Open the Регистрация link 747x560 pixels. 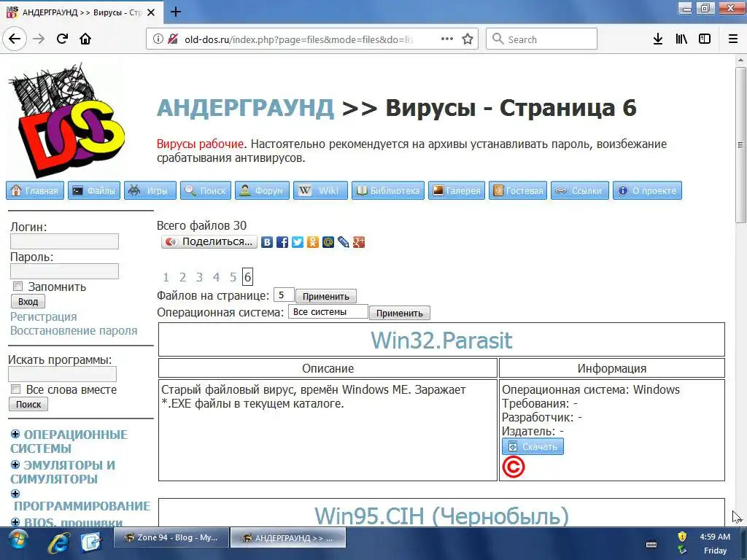point(43,316)
